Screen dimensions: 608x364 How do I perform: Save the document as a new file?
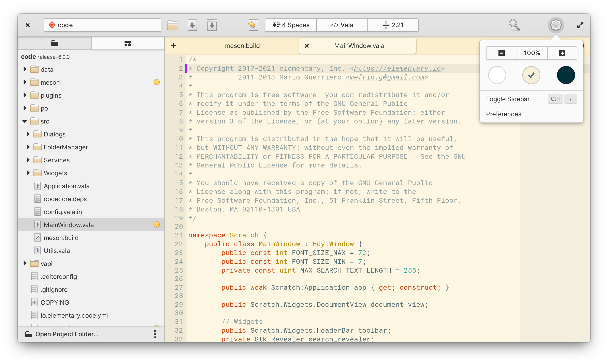(x=212, y=25)
